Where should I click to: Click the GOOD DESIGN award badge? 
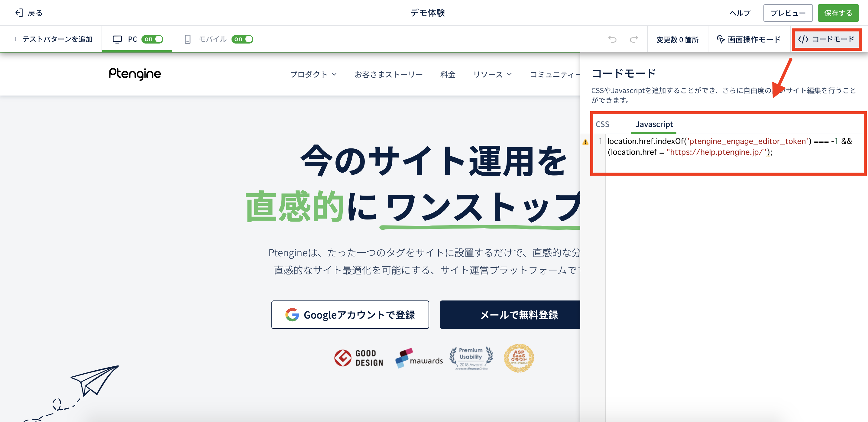pyautogui.click(x=358, y=358)
